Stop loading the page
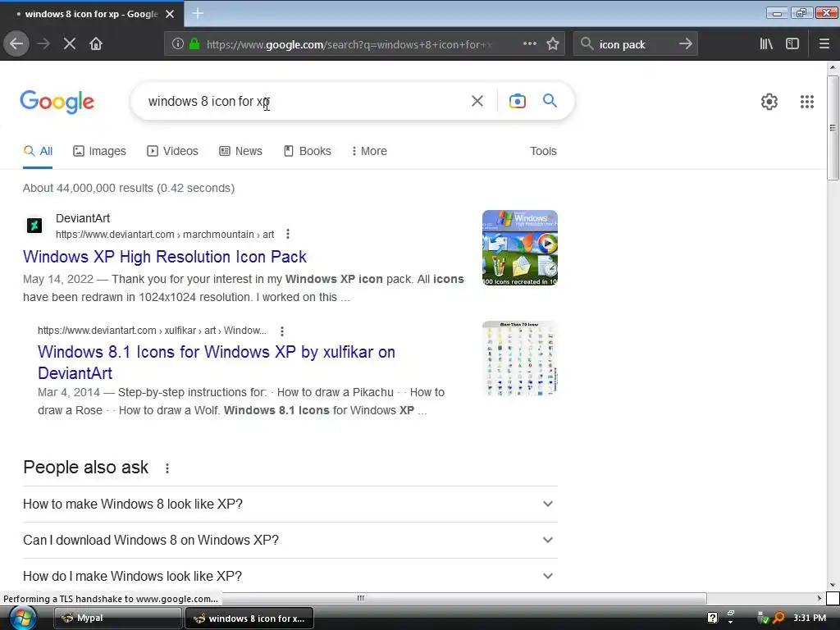 click(70, 44)
